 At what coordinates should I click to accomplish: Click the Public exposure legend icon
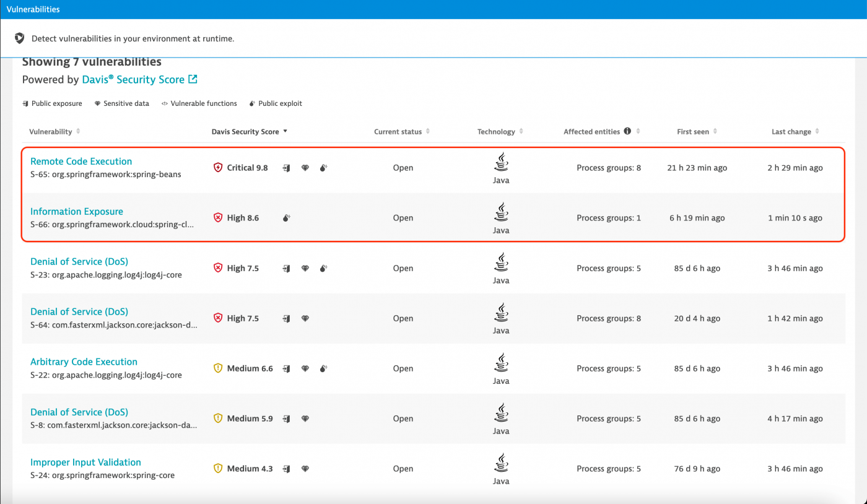[x=25, y=103]
